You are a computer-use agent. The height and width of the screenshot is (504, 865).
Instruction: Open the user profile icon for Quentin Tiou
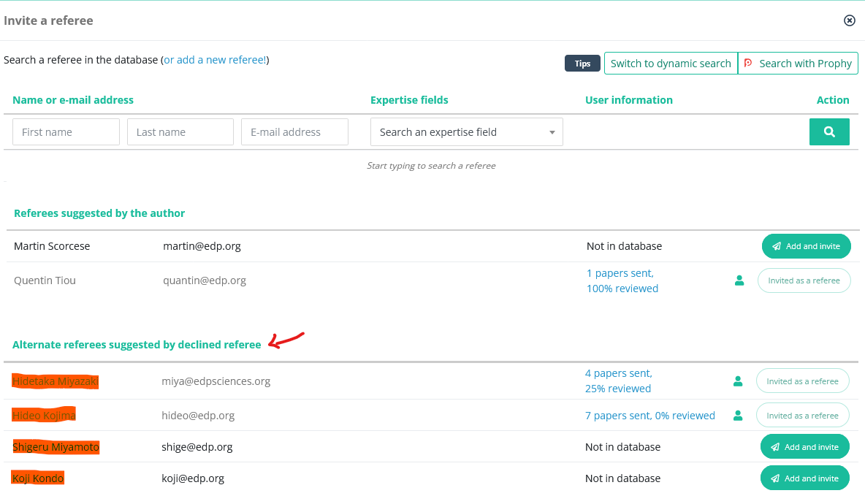coord(739,280)
